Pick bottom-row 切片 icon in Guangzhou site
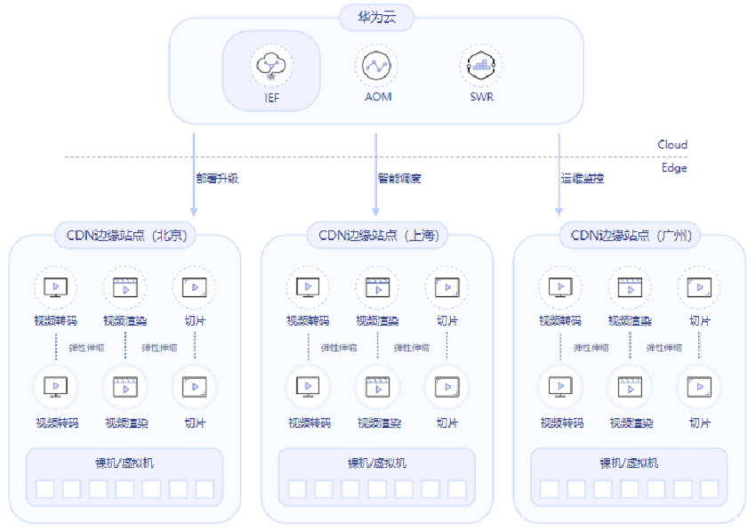 700,387
